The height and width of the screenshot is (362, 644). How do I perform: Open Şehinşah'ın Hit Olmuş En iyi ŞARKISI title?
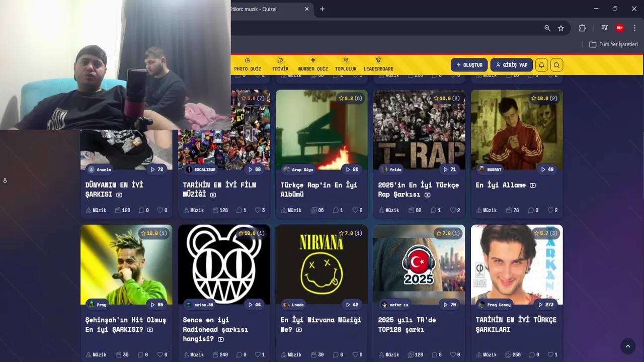[125, 324]
